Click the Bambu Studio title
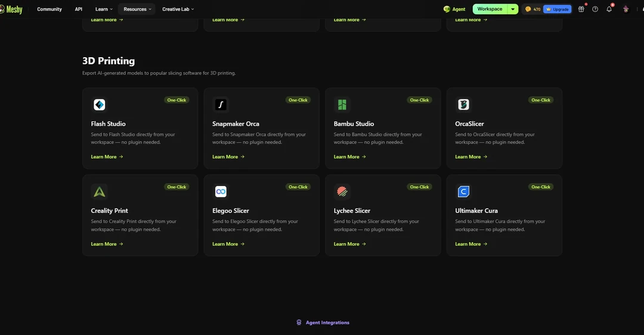This screenshot has width=644, height=335. tap(354, 123)
